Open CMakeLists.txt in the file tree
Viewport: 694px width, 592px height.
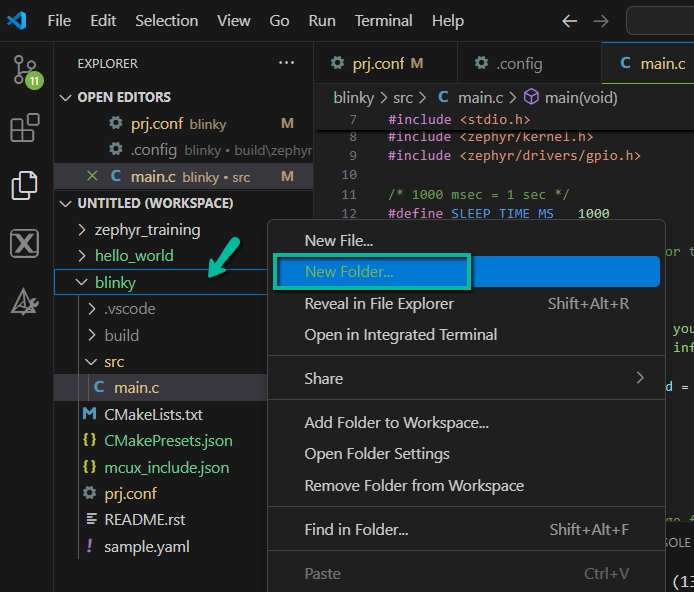pyautogui.click(x=153, y=414)
